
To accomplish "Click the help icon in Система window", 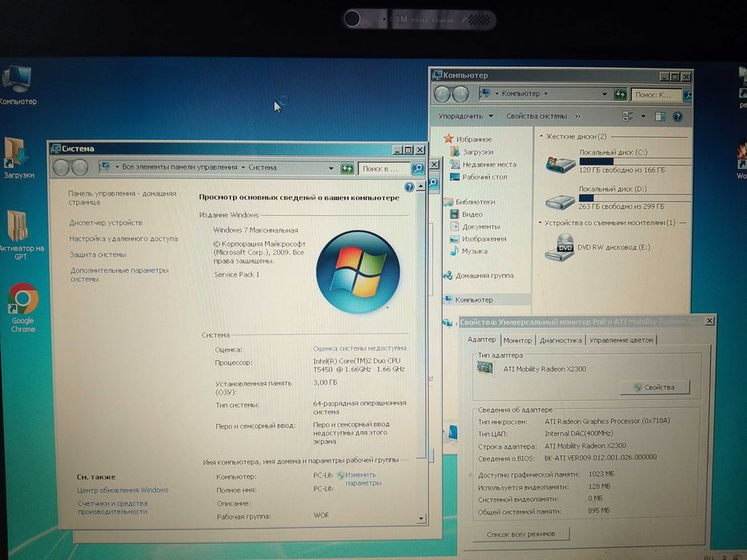I will pyautogui.click(x=409, y=187).
